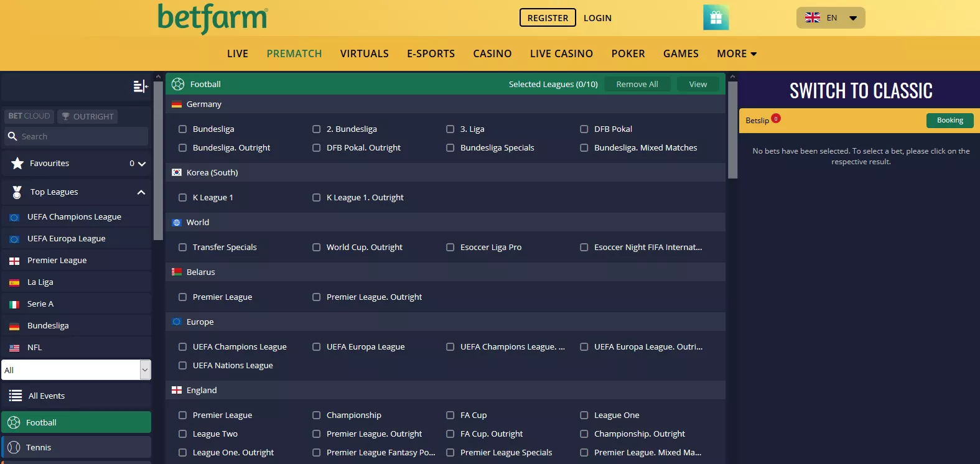This screenshot has width=980, height=464.
Task: Click the Betslip red counter badge
Action: coord(776,118)
